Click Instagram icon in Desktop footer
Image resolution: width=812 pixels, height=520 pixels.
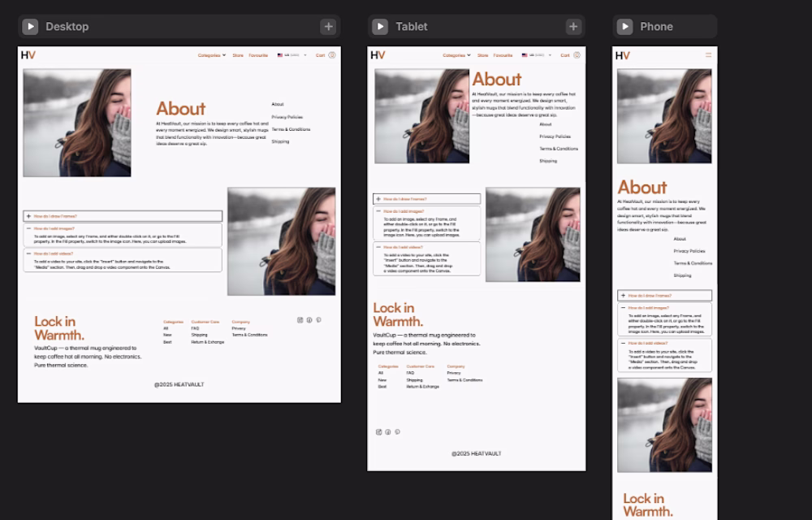(300, 320)
